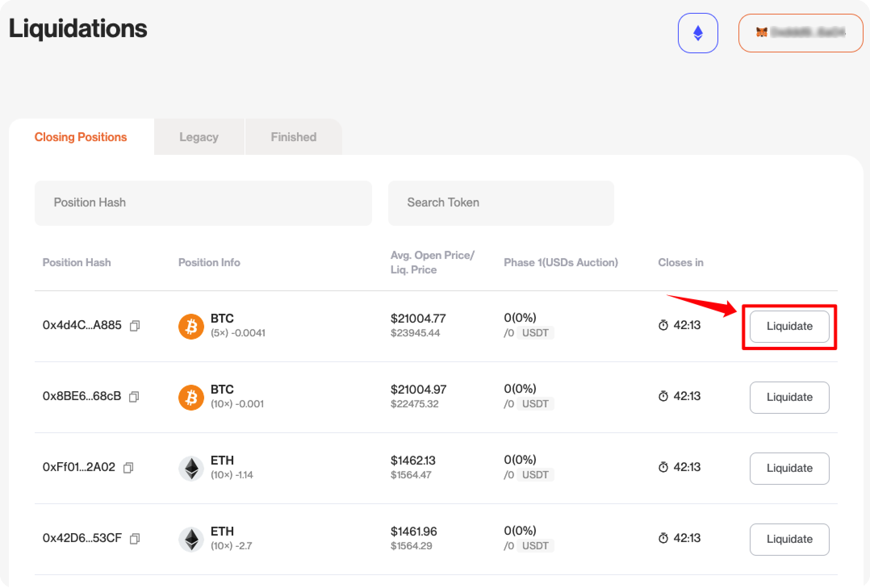Select the Closing Positions tab

click(x=81, y=137)
